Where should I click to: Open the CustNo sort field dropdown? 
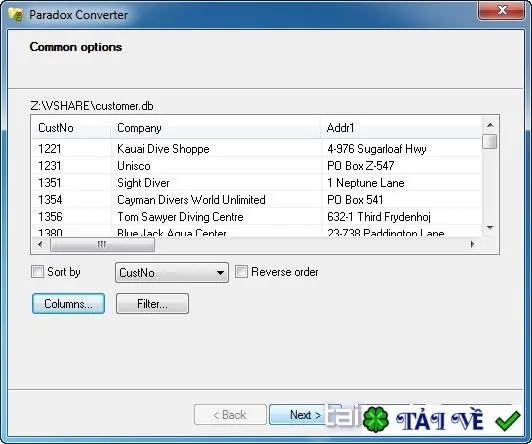pyautogui.click(x=172, y=272)
